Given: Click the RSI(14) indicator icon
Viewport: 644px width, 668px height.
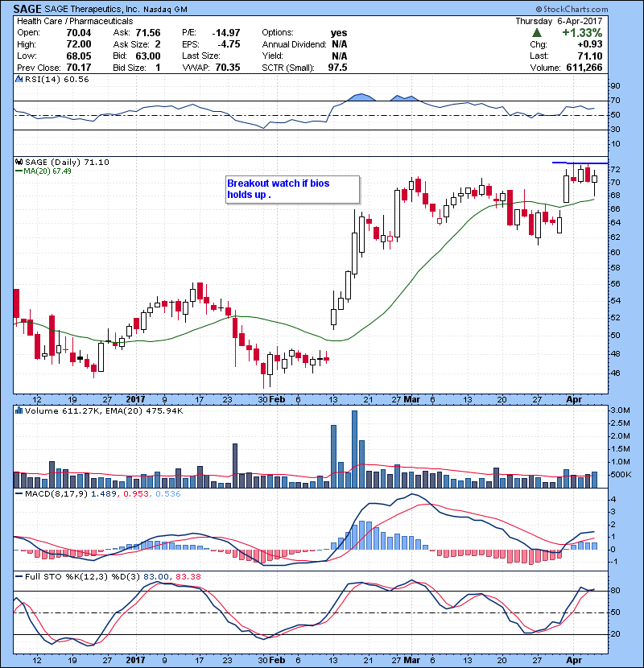Looking at the screenshot, I should [19, 79].
